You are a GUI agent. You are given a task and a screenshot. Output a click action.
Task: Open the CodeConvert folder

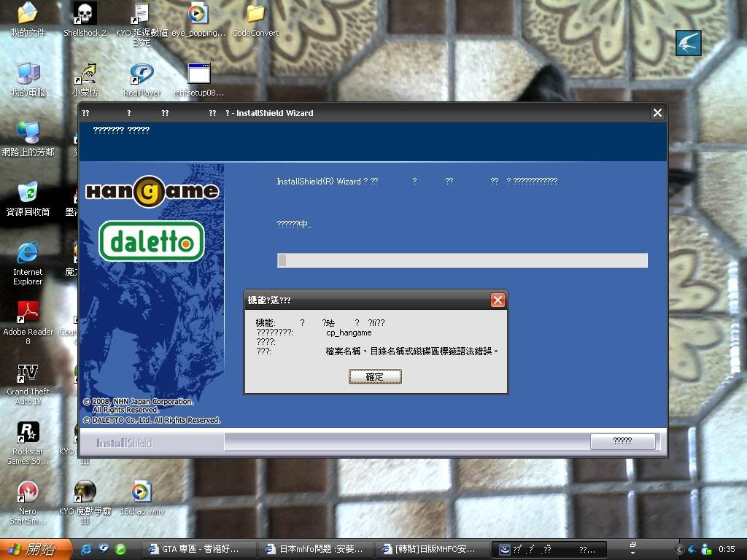coord(255,19)
